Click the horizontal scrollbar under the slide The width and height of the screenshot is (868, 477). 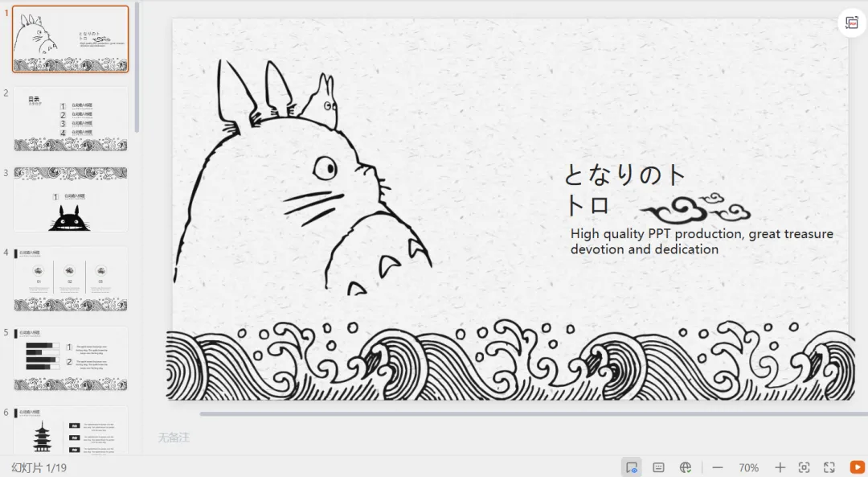[x=534, y=413]
